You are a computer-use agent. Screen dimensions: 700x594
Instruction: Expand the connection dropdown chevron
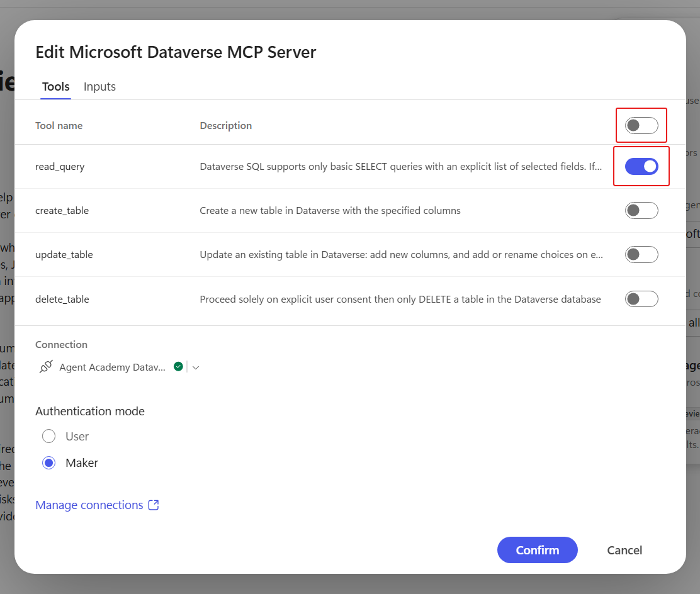point(196,367)
